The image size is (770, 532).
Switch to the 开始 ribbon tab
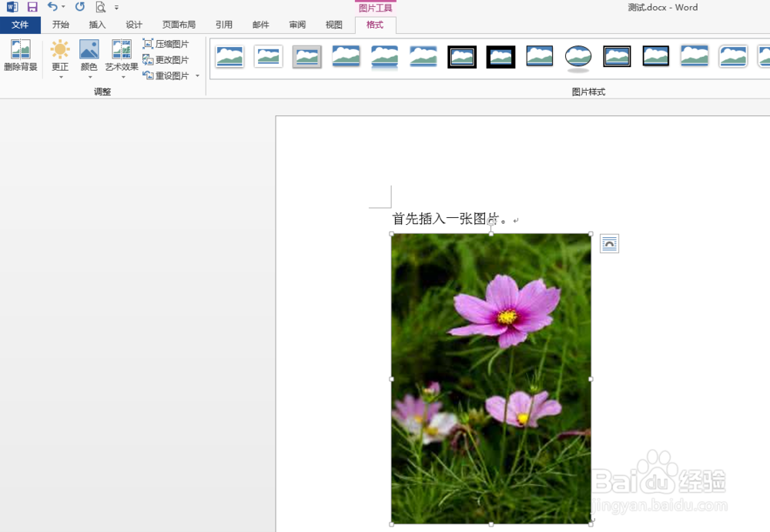coord(61,25)
